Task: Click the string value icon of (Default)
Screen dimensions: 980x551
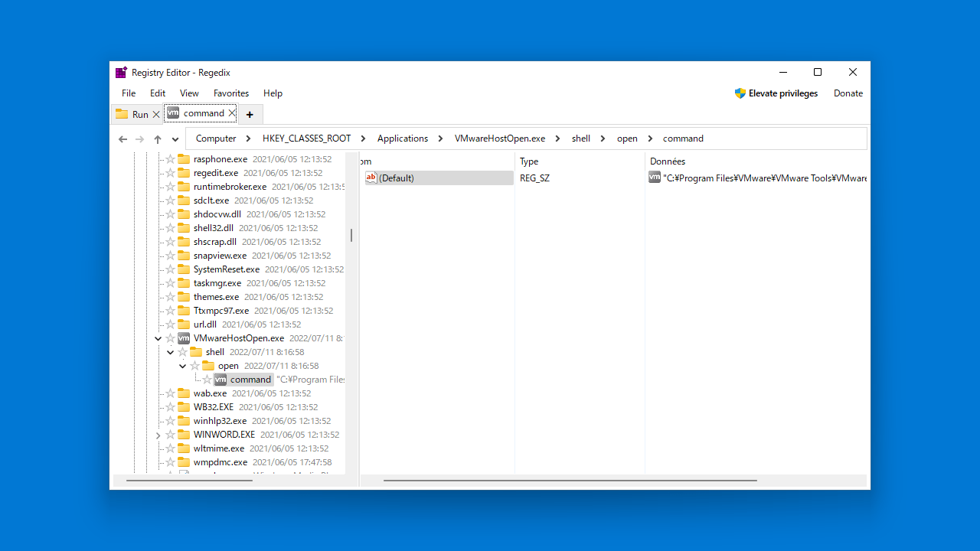Action: tap(371, 178)
